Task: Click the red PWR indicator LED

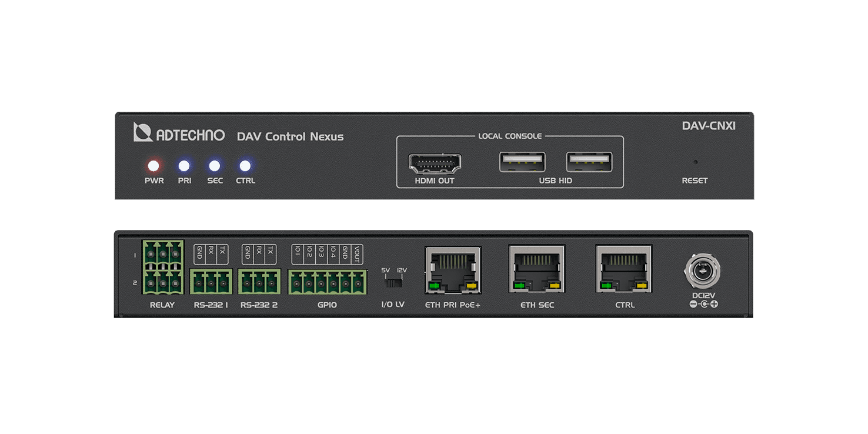Action: click(x=154, y=166)
